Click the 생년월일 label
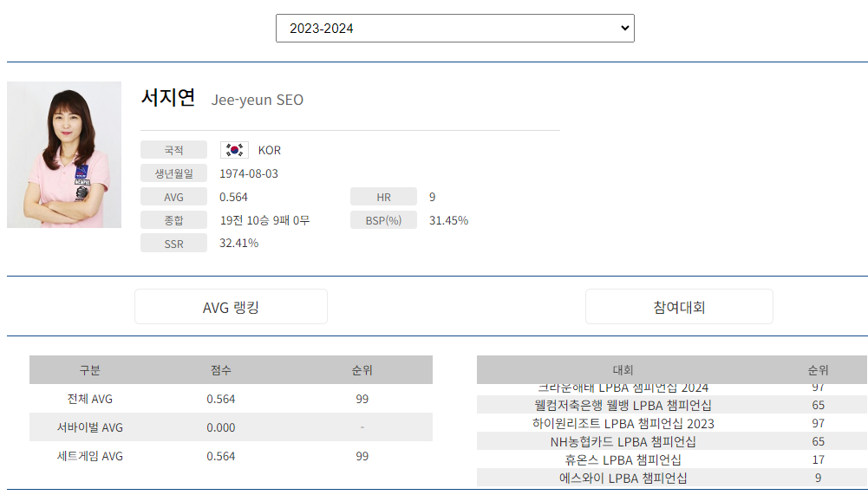This screenshot has width=868, height=495. pyautogui.click(x=173, y=173)
